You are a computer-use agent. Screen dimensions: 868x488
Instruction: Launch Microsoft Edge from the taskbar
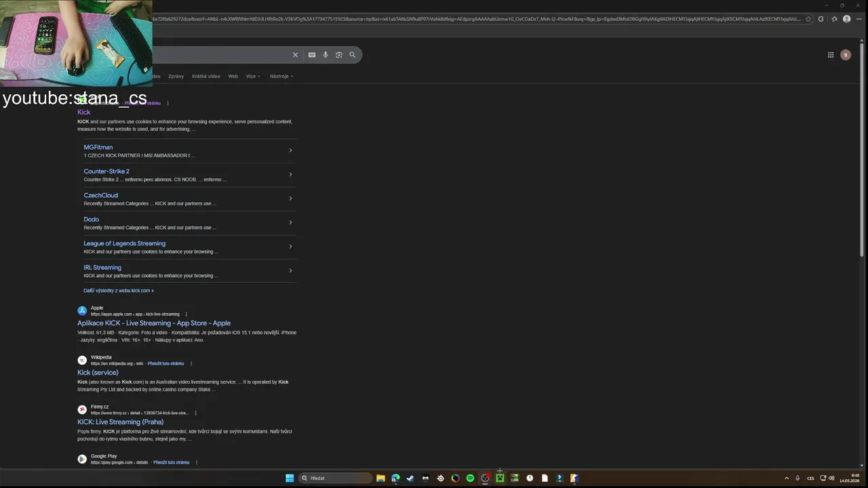(395, 478)
